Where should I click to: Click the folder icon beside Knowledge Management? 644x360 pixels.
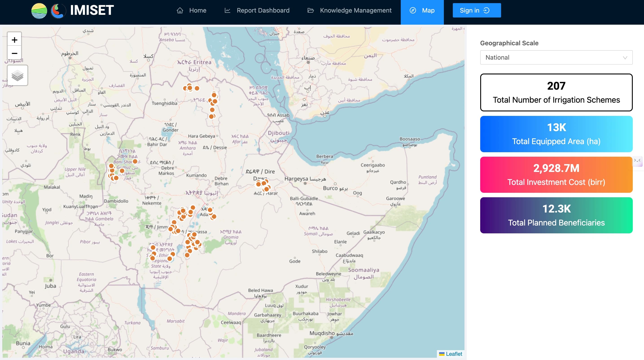(x=311, y=11)
